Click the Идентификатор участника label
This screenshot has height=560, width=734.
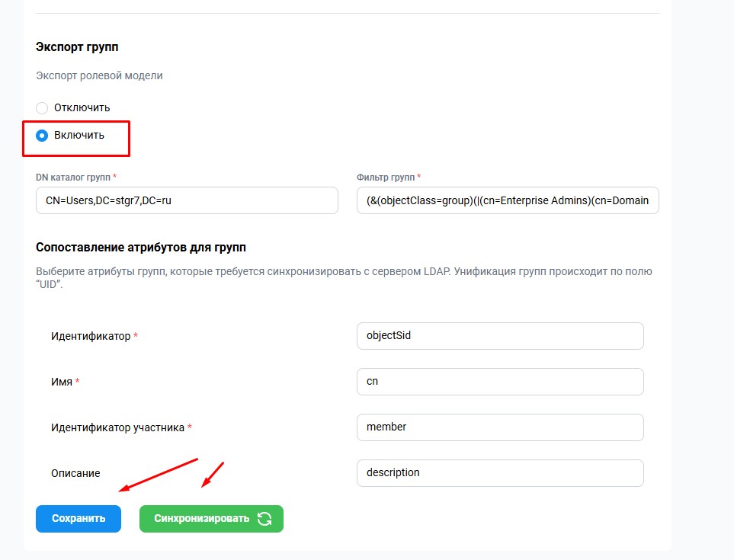[x=117, y=427]
